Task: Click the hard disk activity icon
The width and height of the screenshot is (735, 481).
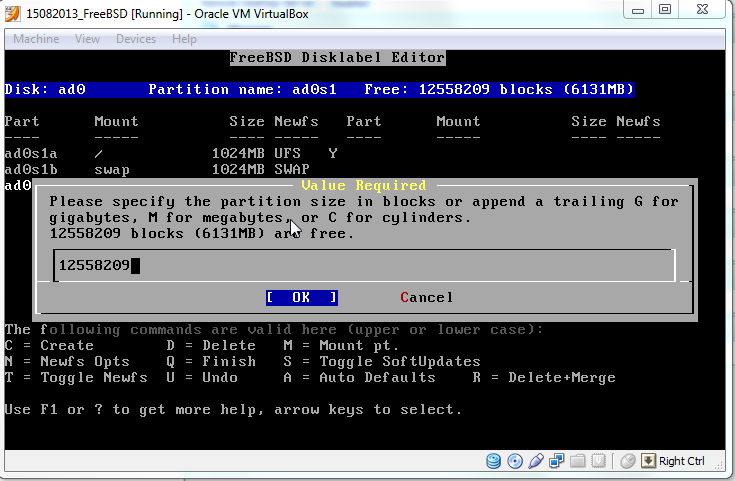Action: [494, 461]
